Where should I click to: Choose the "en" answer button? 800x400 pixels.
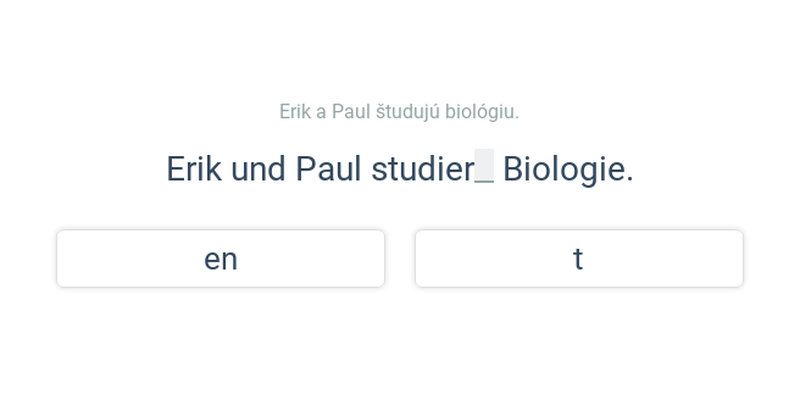pos(220,259)
